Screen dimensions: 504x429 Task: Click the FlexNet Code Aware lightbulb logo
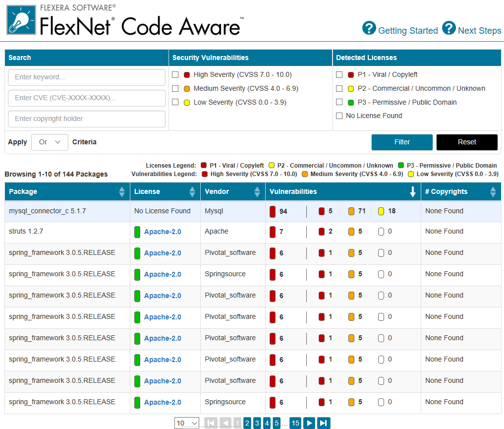(x=21, y=21)
